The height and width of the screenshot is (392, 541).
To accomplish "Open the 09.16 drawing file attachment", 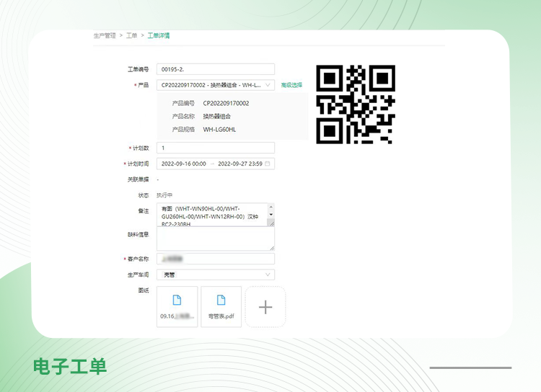I will click(177, 306).
